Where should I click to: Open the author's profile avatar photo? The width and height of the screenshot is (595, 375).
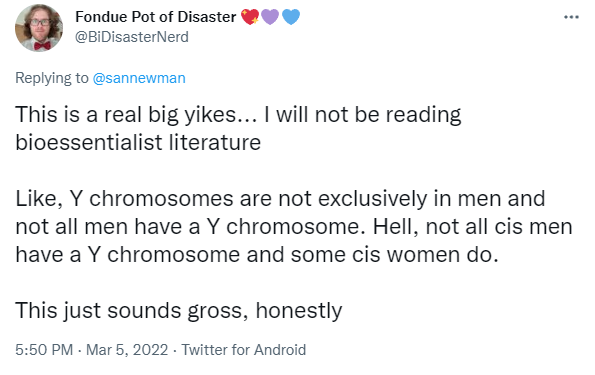point(39,28)
